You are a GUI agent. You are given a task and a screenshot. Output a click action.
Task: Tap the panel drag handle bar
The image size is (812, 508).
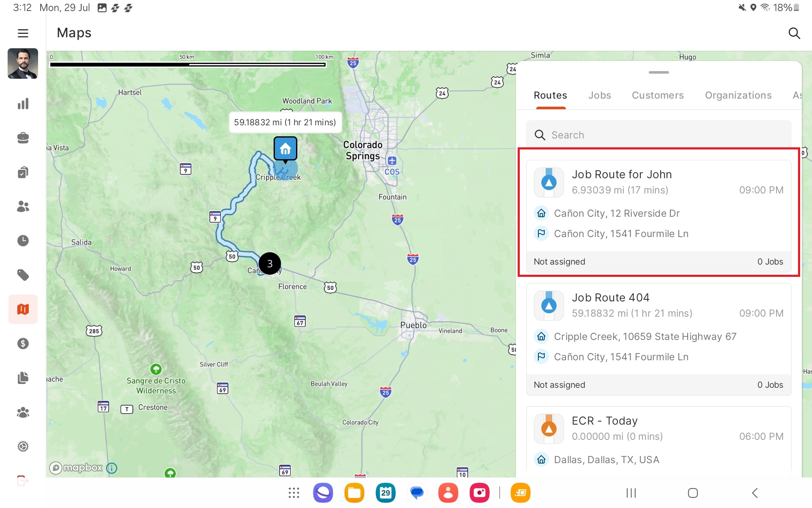tap(658, 72)
